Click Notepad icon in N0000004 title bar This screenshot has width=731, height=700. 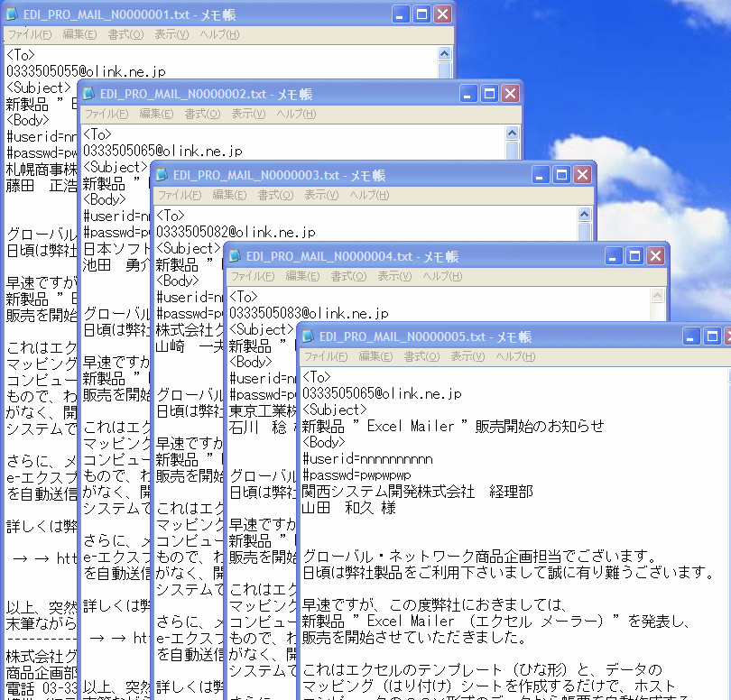pyautogui.click(x=235, y=256)
